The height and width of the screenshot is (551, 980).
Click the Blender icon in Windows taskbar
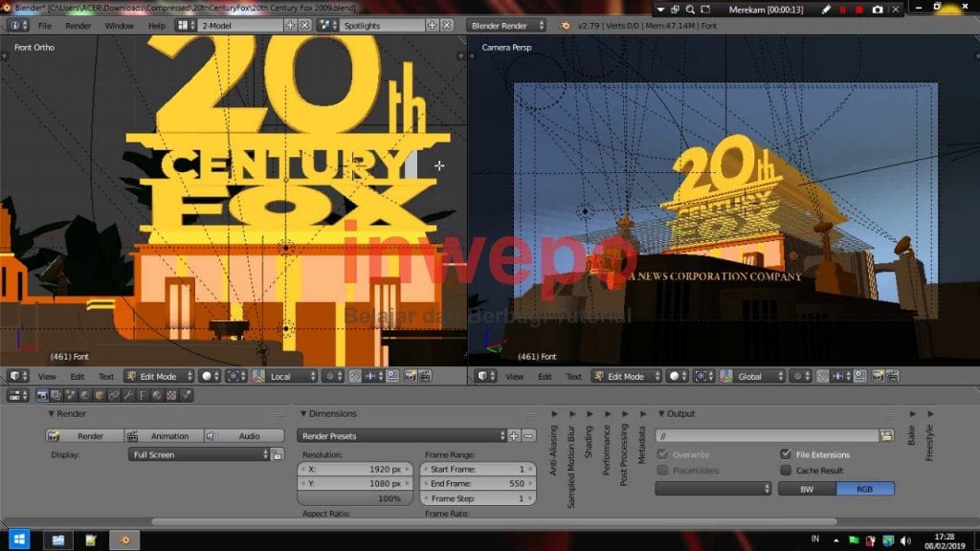click(123, 540)
